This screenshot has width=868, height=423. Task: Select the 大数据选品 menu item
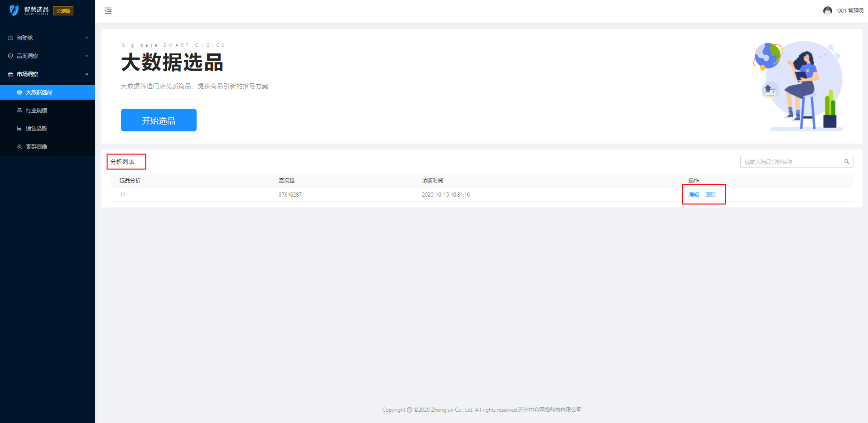[x=39, y=92]
